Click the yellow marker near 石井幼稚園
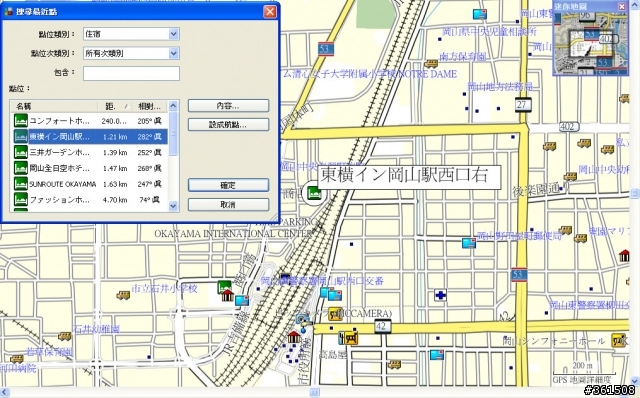The height and width of the screenshot is (398, 640). click(x=64, y=336)
